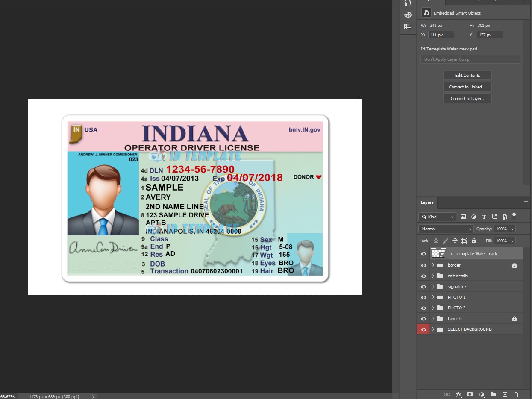Image resolution: width=532 pixels, height=399 pixels.
Task: Open the Brush Settings panel icon
Action: [x=408, y=3]
